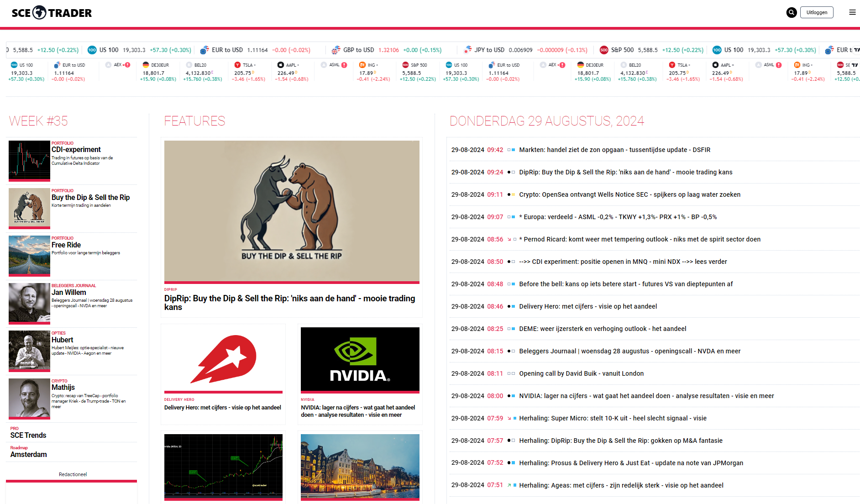
Task: Log out with the Uitloggen button
Action: (817, 12)
